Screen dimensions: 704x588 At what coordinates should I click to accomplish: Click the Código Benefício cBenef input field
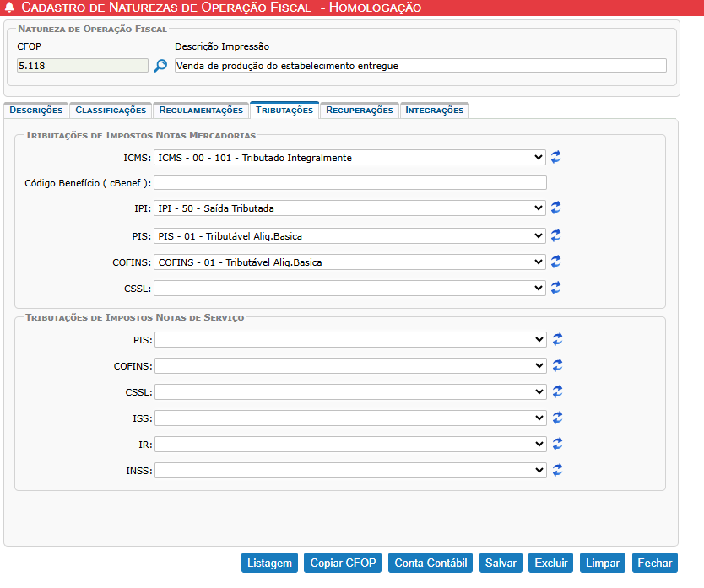click(350, 182)
